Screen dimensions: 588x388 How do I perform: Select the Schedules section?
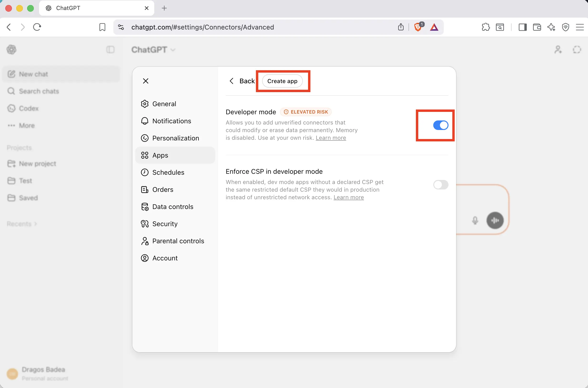tap(168, 172)
